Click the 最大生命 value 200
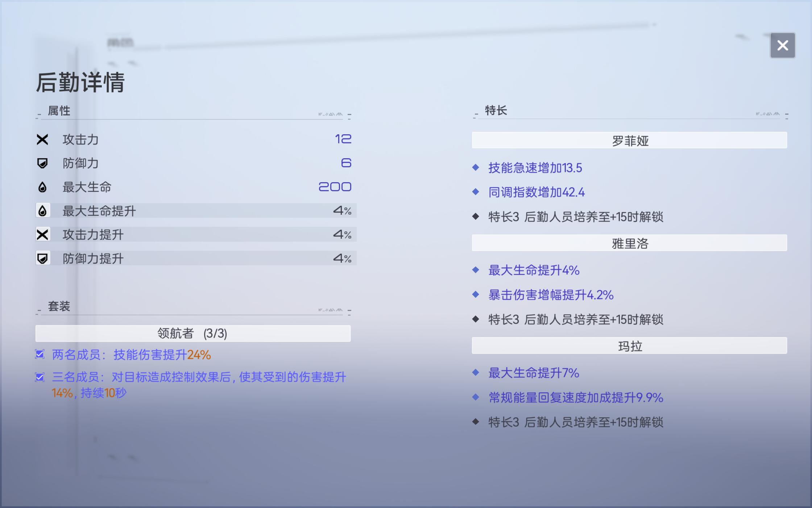This screenshot has width=812, height=508. tap(335, 187)
